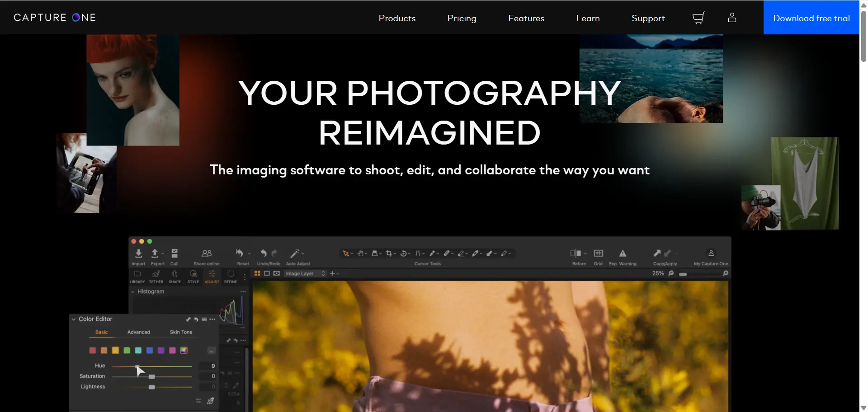Open the STYLE tool tab

click(x=193, y=276)
